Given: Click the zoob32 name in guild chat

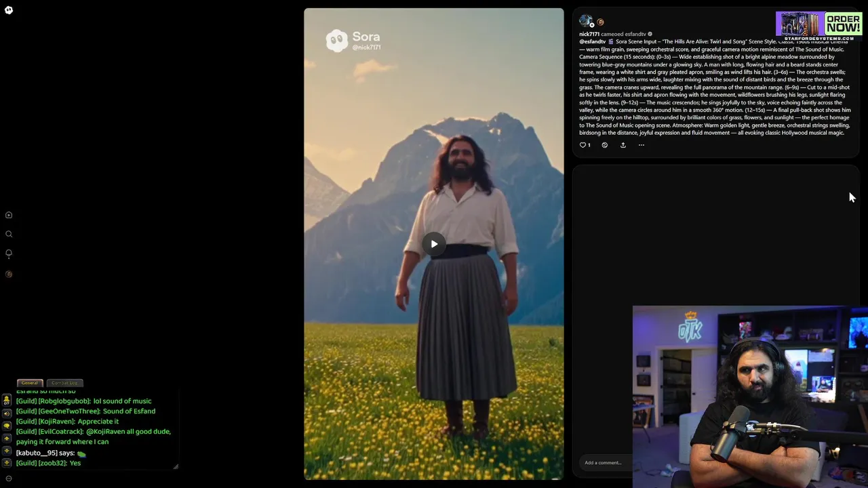Looking at the screenshot, I should (x=53, y=463).
